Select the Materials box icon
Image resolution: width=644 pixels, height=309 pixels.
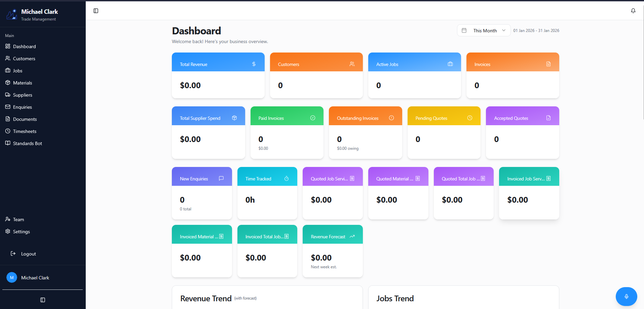pos(7,82)
